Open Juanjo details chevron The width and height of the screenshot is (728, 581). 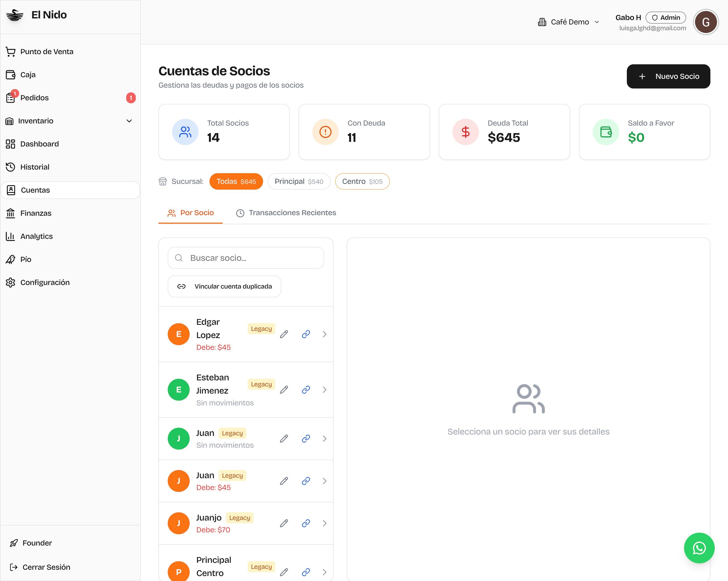[x=324, y=523]
